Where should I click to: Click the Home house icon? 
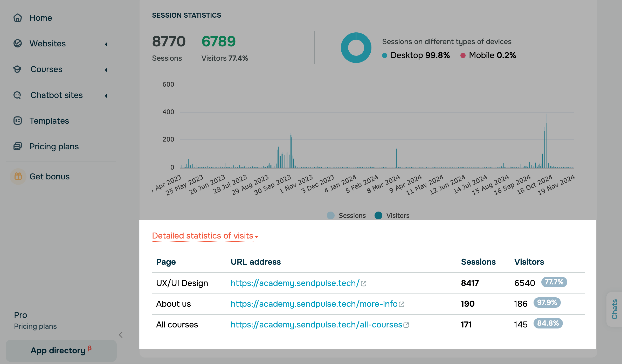point(18,18)
